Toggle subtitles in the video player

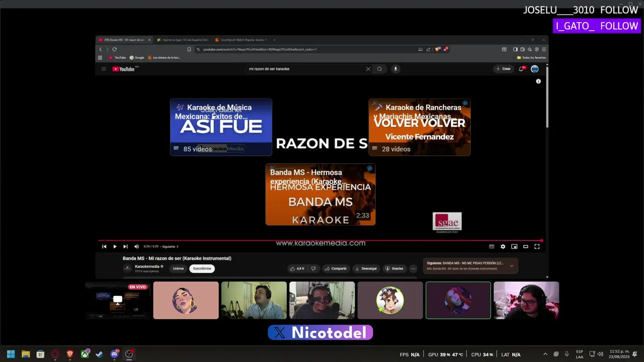pyautogui.click(x=492, y=246)
